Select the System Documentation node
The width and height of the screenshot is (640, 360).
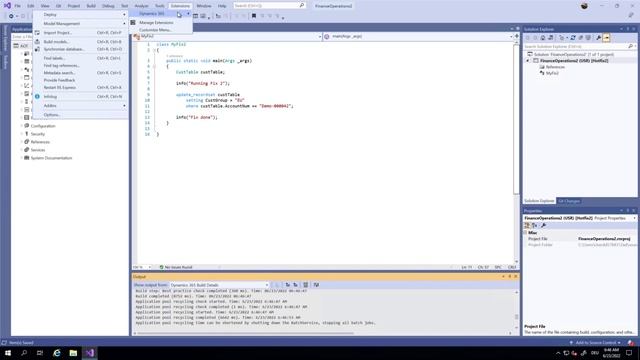51,158
